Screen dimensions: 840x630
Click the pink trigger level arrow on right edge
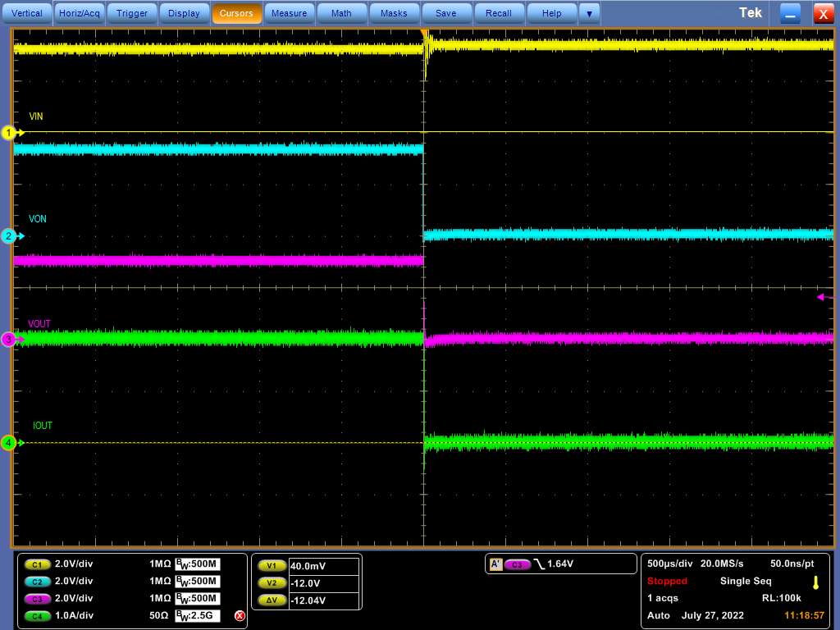820,297
